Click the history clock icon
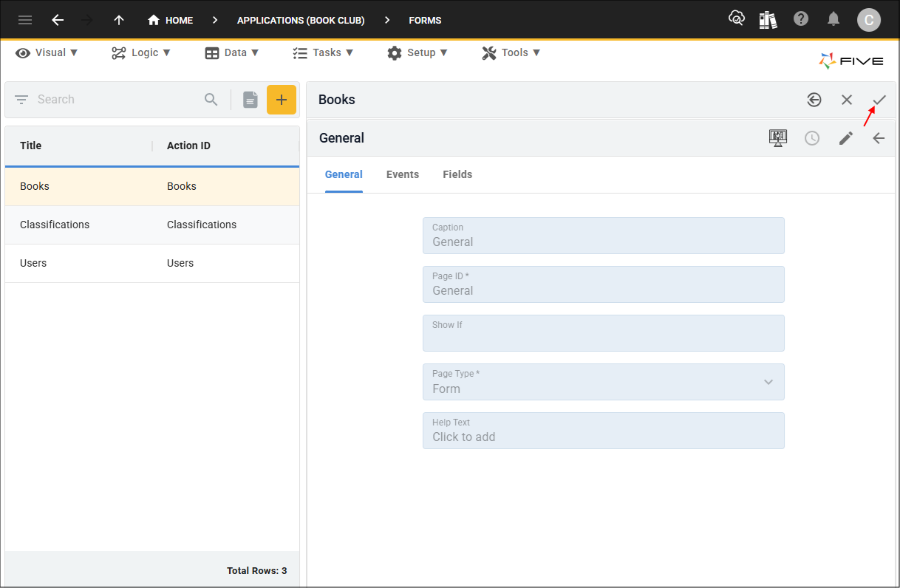 pyautogui.click(x=812, y=138)
